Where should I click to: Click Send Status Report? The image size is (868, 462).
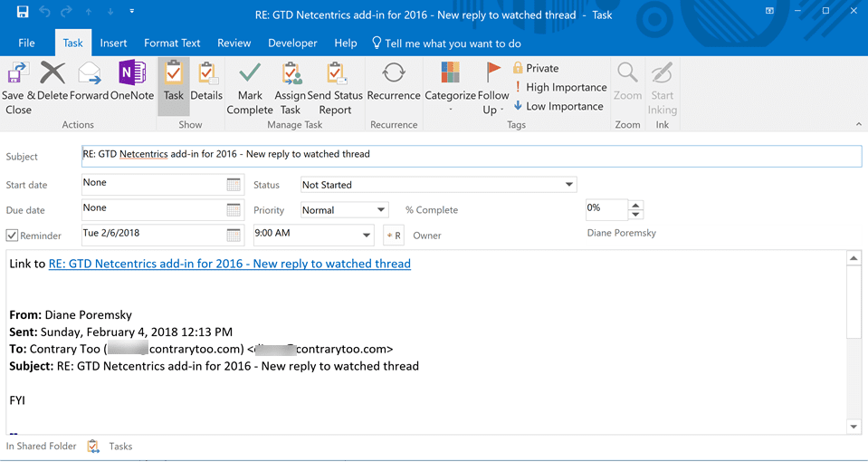[335, 89]
